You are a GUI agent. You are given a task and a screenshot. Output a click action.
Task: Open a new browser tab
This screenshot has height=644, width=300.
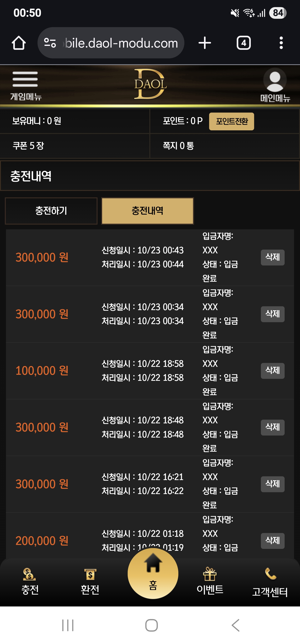[x=205, y=43]
